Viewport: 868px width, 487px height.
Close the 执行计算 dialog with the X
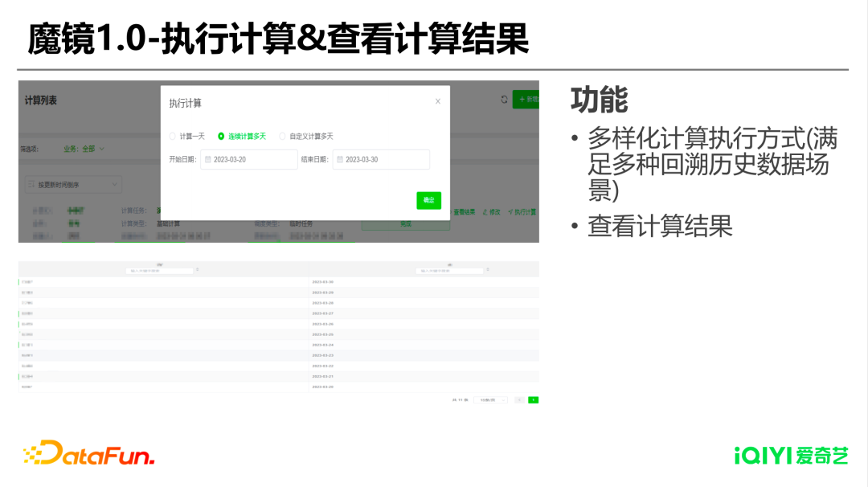point(438,101)
